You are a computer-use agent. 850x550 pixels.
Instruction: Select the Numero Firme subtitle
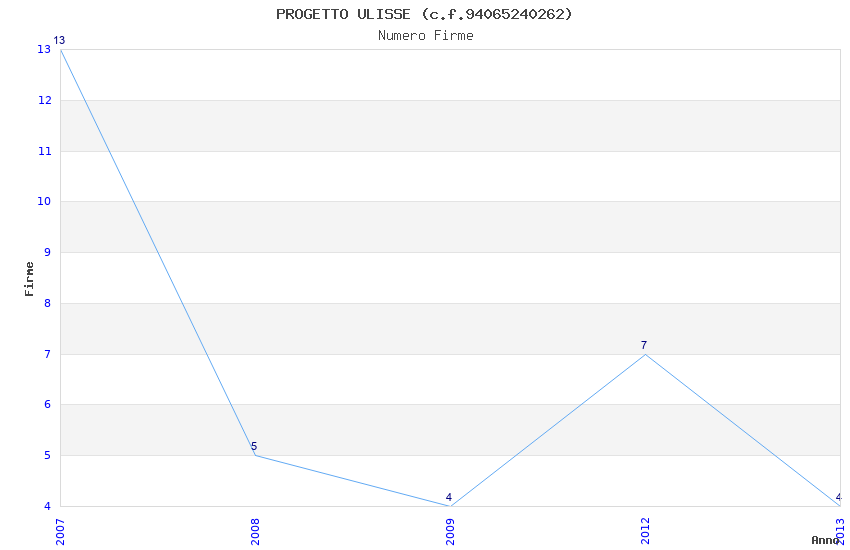[425, 36]
